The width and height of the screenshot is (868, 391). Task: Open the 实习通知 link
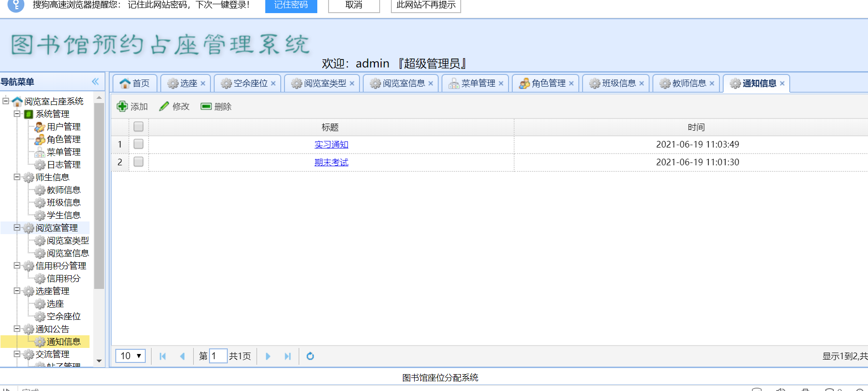pos(331,145)
